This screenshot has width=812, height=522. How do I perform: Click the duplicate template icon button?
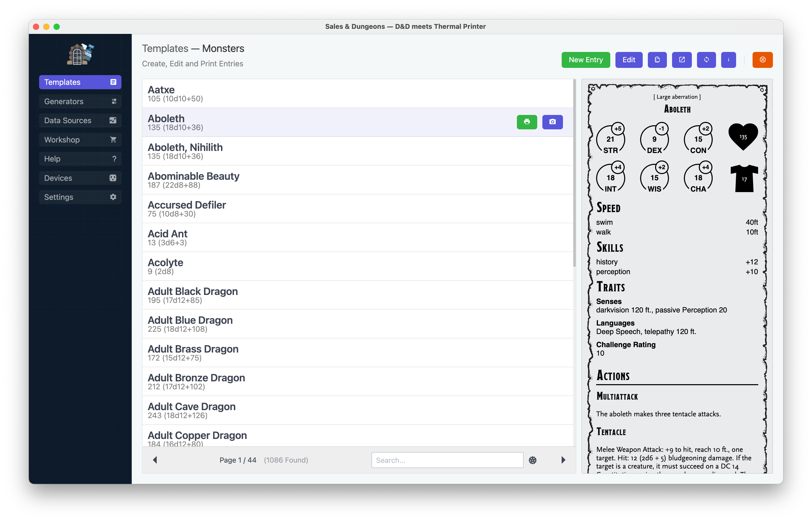657,60
